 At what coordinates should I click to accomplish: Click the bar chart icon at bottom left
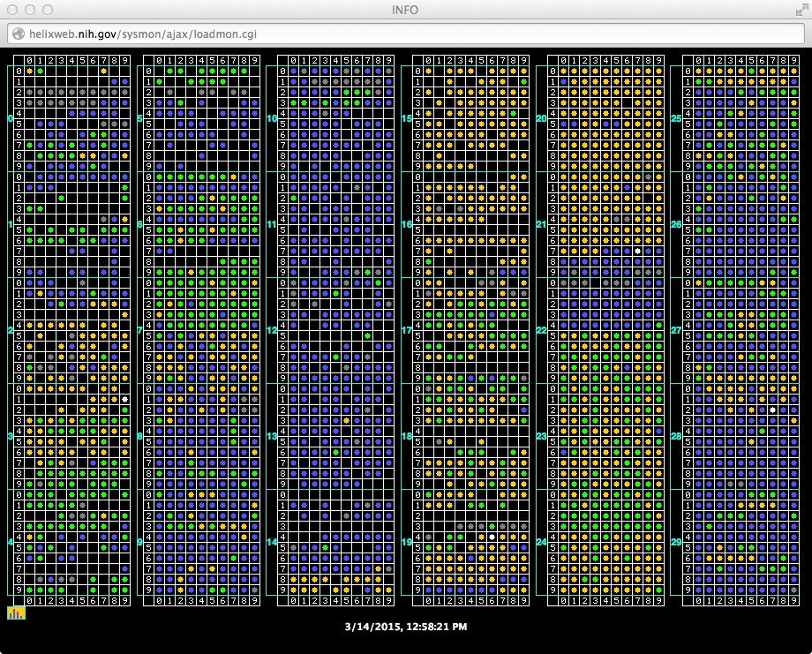pyautogui.click(x=16, y=613)
